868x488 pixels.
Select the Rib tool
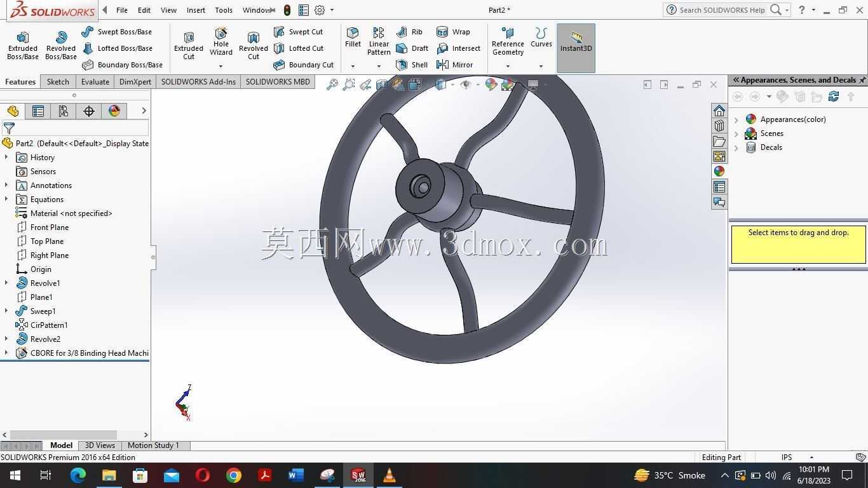pos(409,32)
